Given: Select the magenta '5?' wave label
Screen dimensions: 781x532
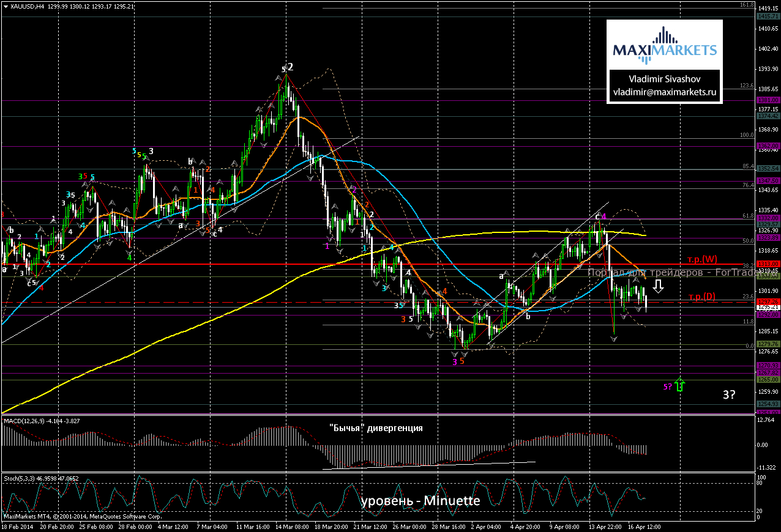Looking at the screenshot, I should pyautogui.click(x=668, y=386).
